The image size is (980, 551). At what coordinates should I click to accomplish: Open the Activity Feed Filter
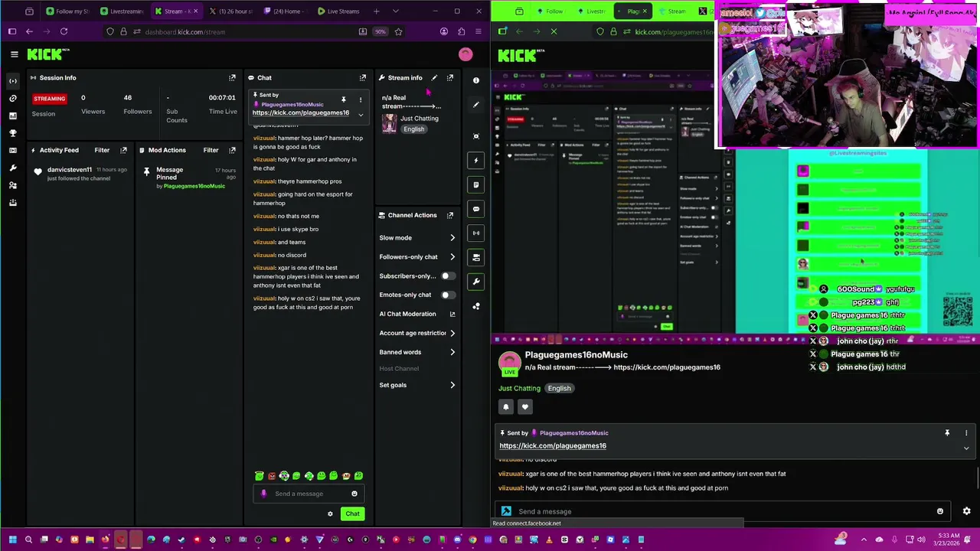(102, 150)
